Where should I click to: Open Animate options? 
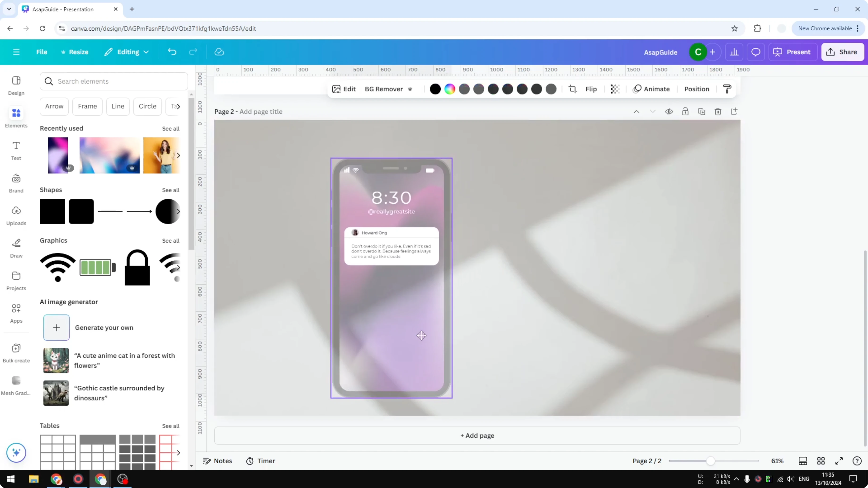[x=651, y=89]
